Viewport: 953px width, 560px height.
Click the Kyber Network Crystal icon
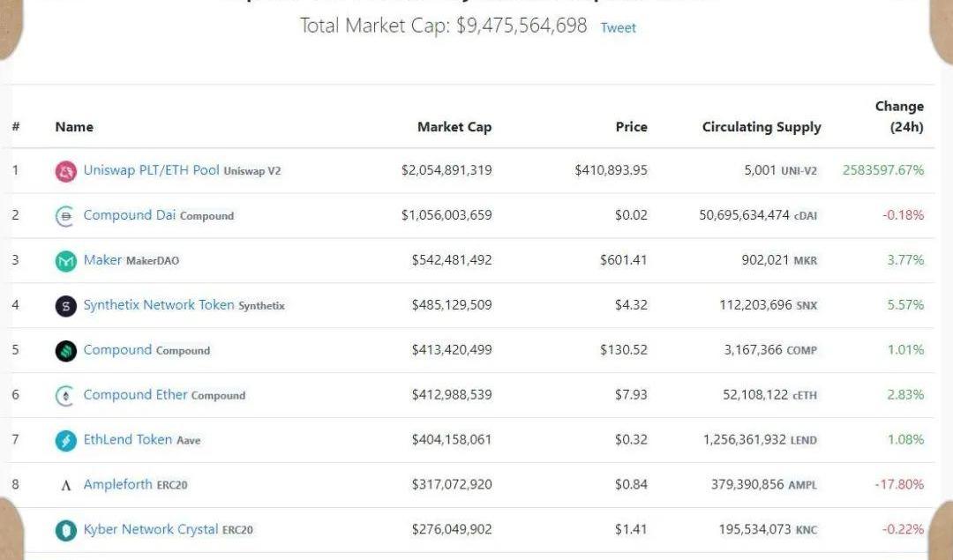click(66, 530)
